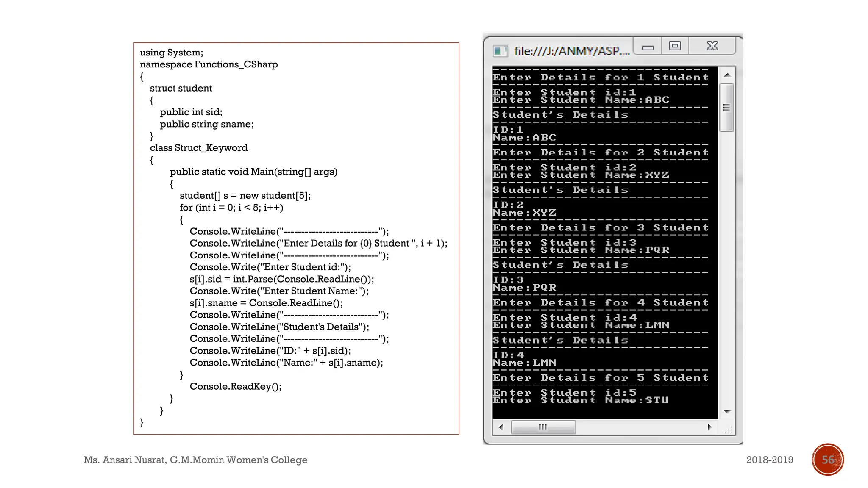Click 'namespace Functions_CSharp' line
This screenshot has width=868, height=488.
point(209,64)
